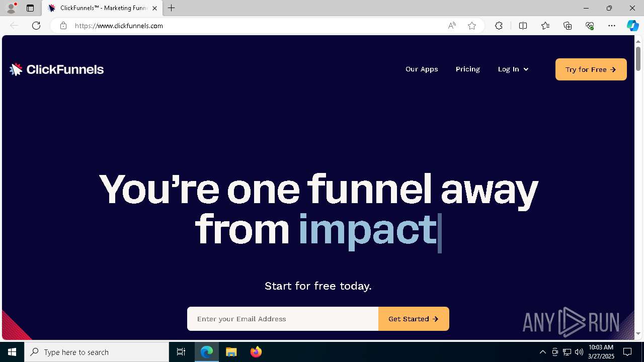Open the Action Center notifications icon
The height and width of the screenshot is (362, 644).
point(627,352)
